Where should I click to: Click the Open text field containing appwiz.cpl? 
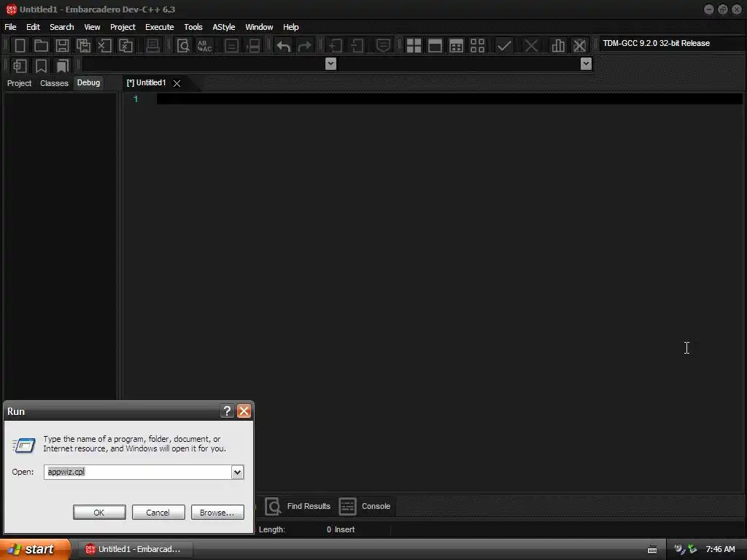(x=138, y=472)
